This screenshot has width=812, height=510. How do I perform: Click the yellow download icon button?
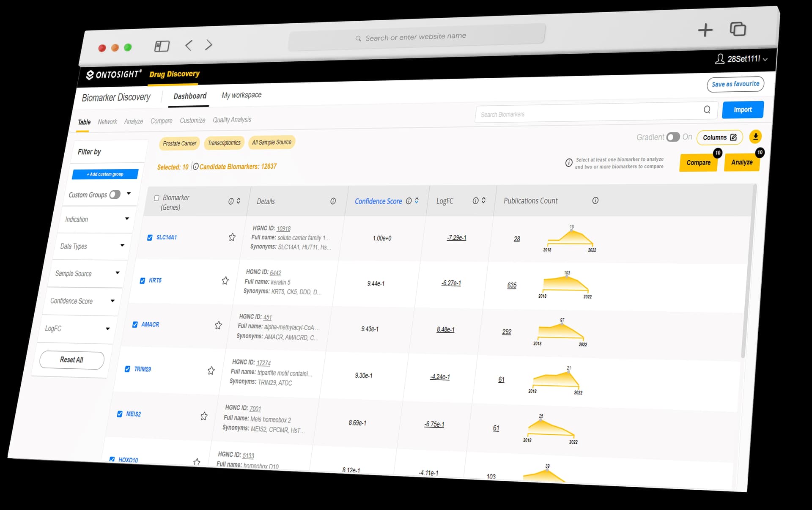pos(755,137)
